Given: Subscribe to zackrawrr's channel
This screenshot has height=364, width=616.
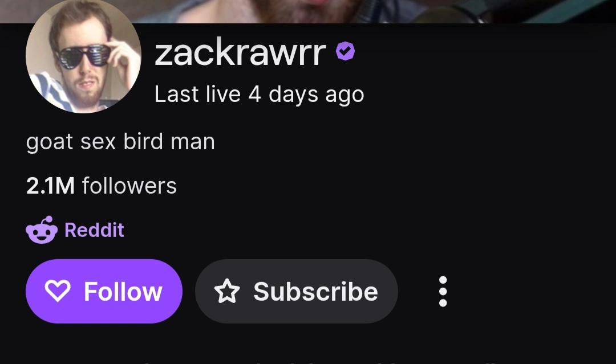Looking at the screenshot, I should (297, 291).
